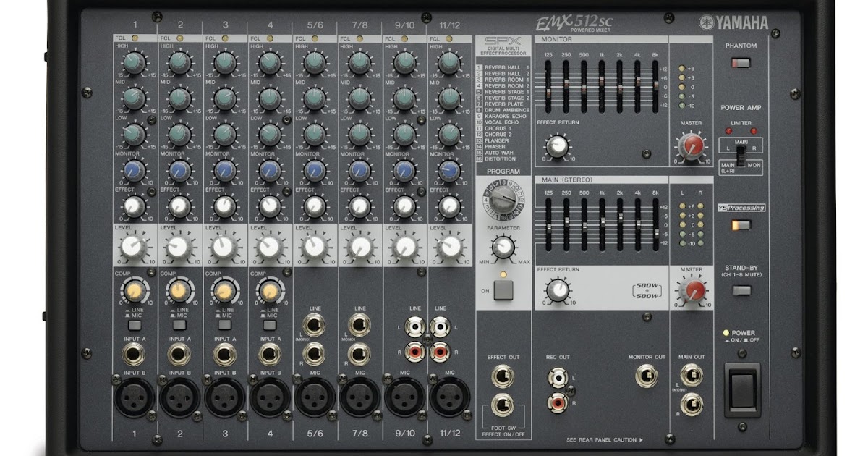Click the REC OUT R RCA jack
Viewport: 868px width, 456px height.
(x=557, y=402)
